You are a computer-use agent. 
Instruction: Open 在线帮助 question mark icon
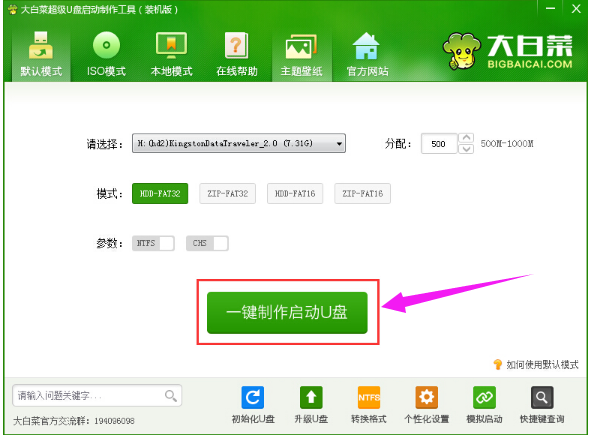(236, 45)
